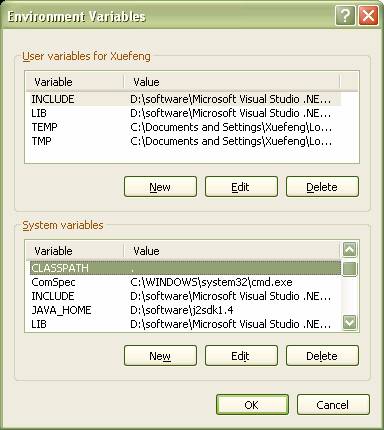Click New under User variables

[160, 187]
